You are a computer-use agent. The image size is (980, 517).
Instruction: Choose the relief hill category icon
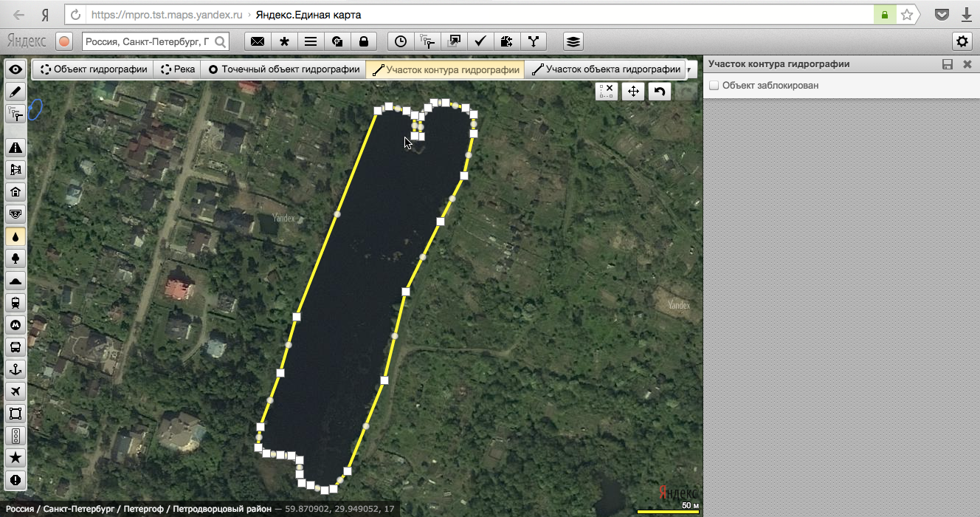[15, 281]
